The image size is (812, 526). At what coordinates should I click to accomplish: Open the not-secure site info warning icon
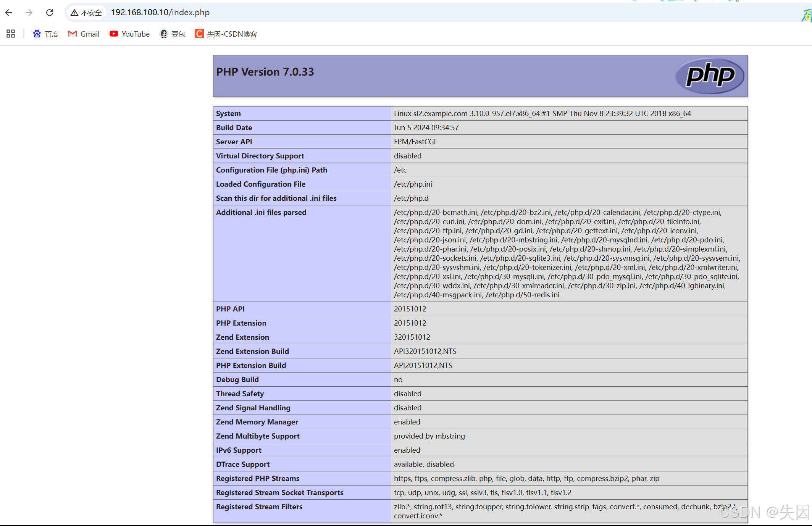pos(74,13)
